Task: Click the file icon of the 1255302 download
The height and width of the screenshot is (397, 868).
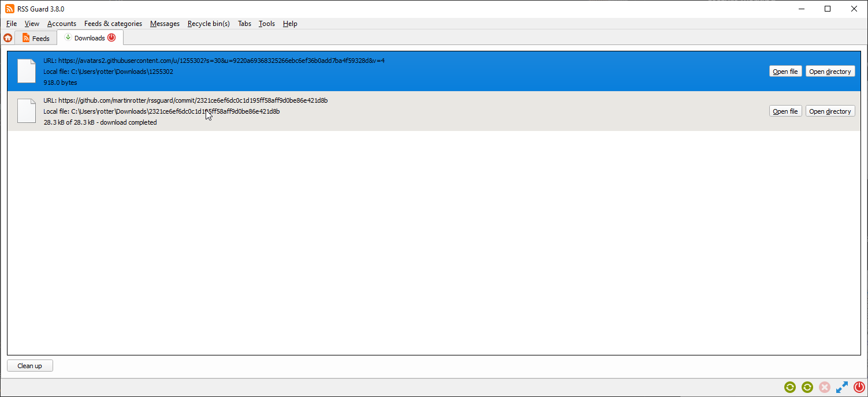Action: click(x=27, y=71)
